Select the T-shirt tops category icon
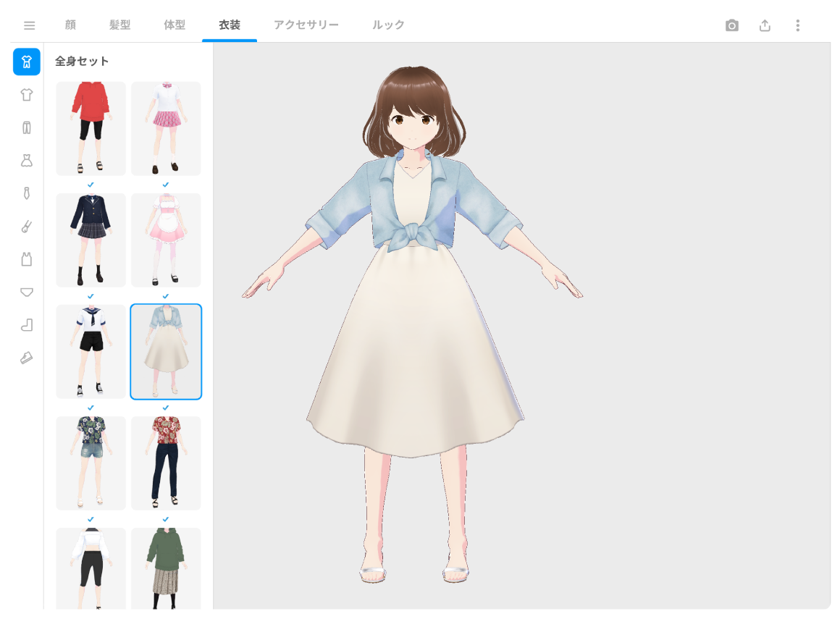 pyautogui.click(x=27, y=95)
